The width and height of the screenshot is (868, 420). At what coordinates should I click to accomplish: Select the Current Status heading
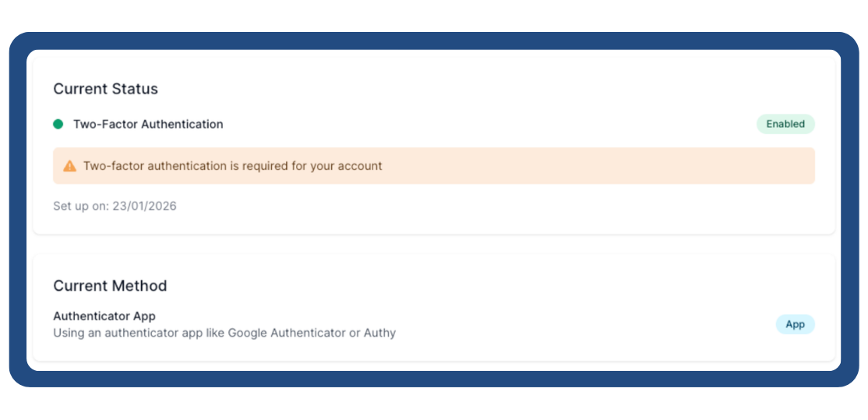[x=105, y=89]
